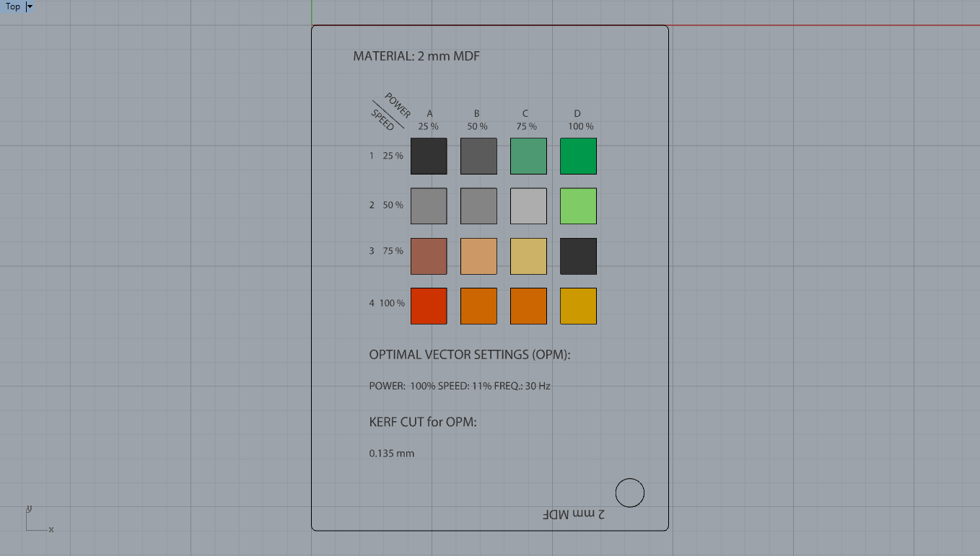Click column header 'C'

coord(525,113)
